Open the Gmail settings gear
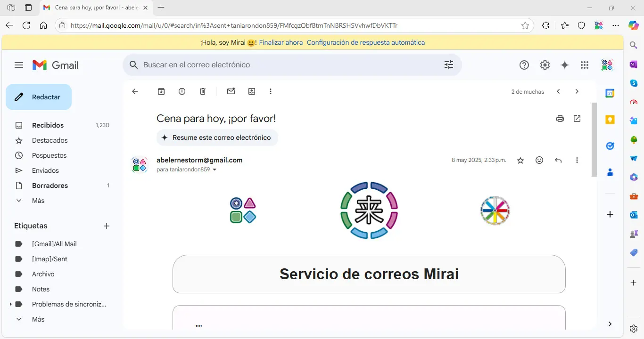 (545, 65)
